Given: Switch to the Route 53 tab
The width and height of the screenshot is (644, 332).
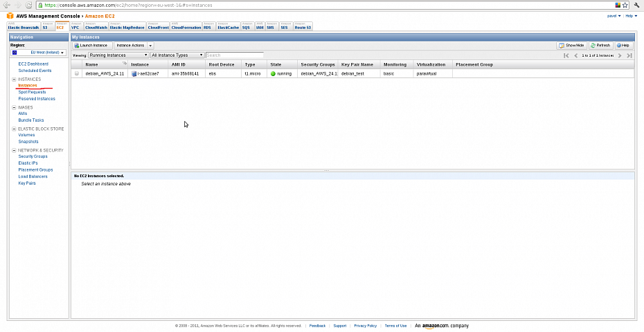Looking at the screenshot, I should (303, 26).
